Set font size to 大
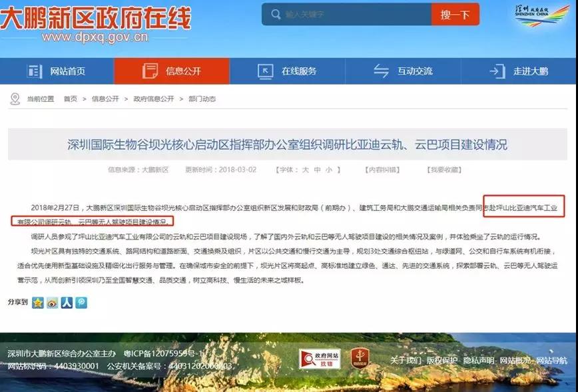This screenshot has width=578, height=392. tap(305, 170)
